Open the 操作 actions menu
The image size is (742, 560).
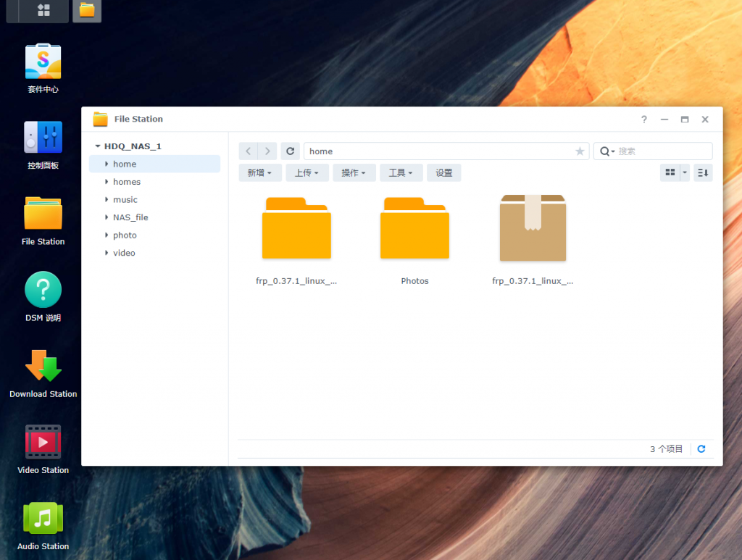(354, 172)
